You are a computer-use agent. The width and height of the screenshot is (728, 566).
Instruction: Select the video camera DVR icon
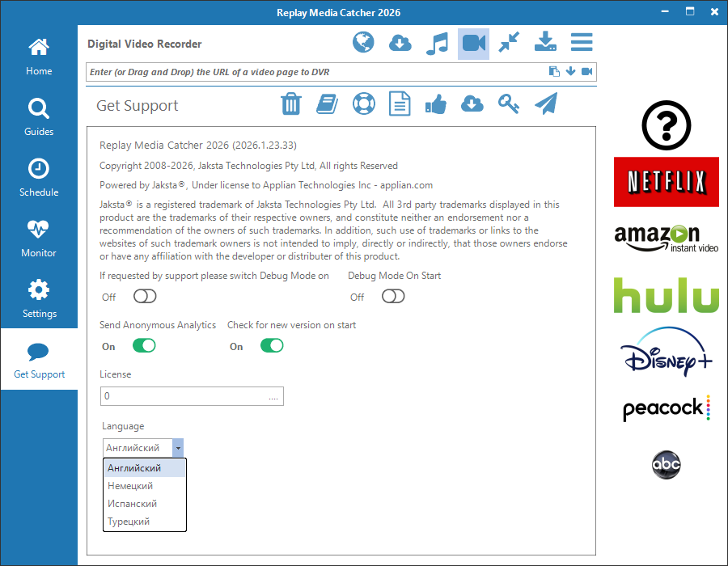click(x=473, y=44)
